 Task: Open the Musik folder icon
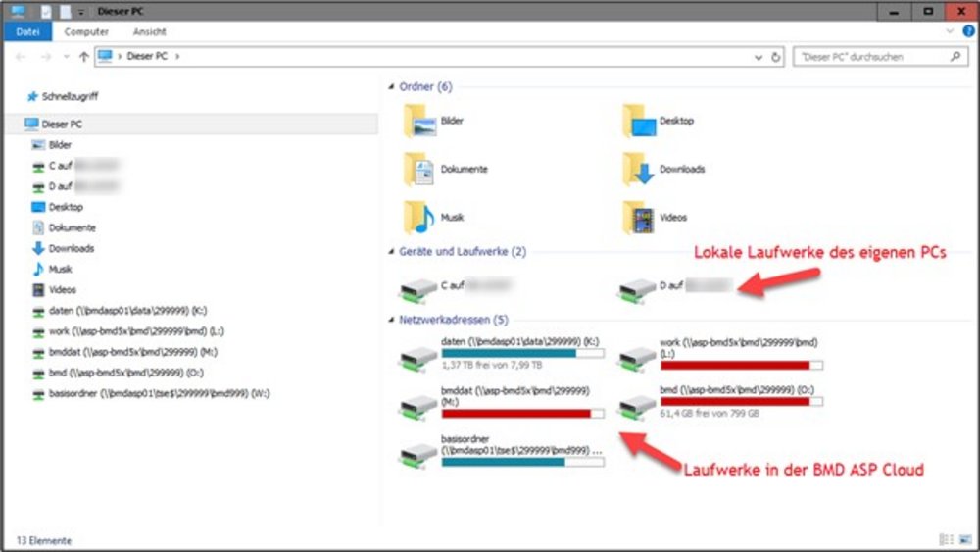(421, 217)
